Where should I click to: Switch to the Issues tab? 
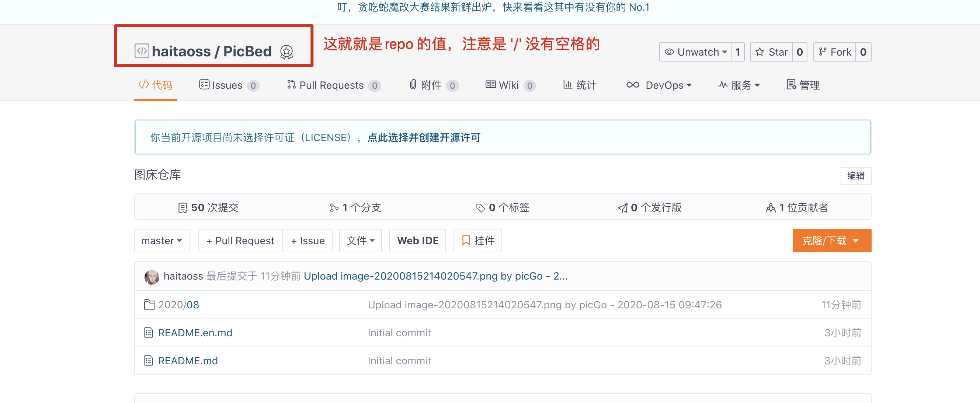tap(228, 85)
